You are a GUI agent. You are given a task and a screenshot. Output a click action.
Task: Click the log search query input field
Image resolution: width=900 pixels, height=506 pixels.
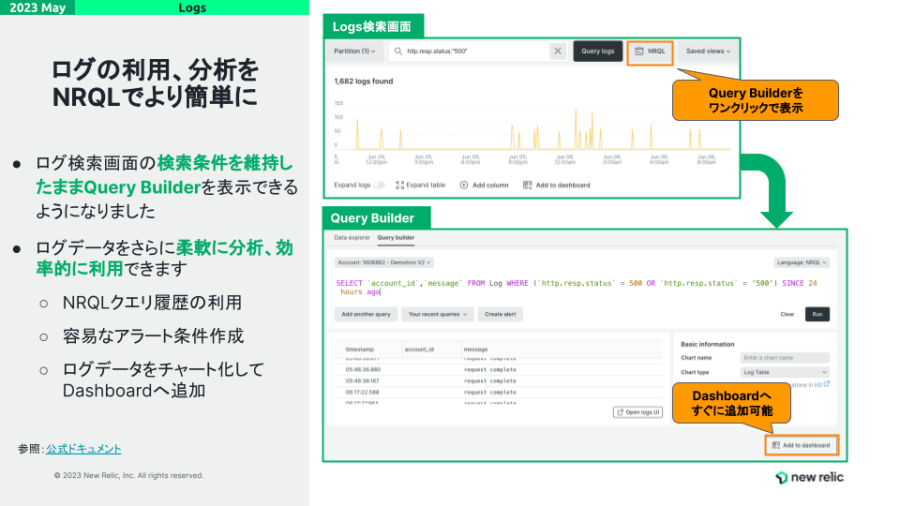478,51
